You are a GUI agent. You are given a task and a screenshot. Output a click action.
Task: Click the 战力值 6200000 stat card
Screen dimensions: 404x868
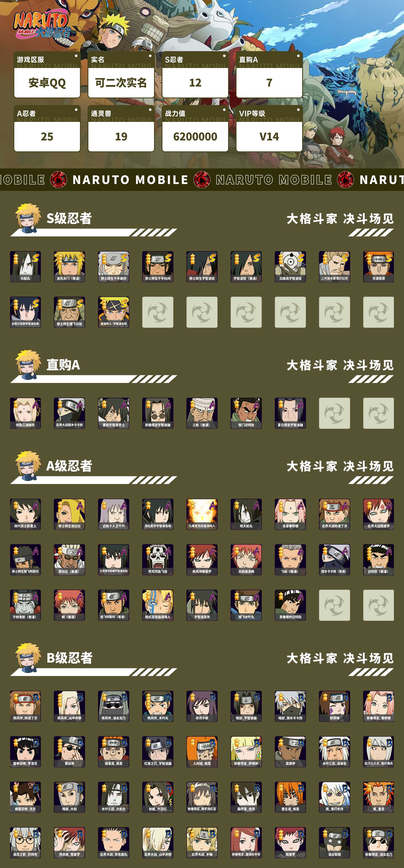[x=195, y=128]
